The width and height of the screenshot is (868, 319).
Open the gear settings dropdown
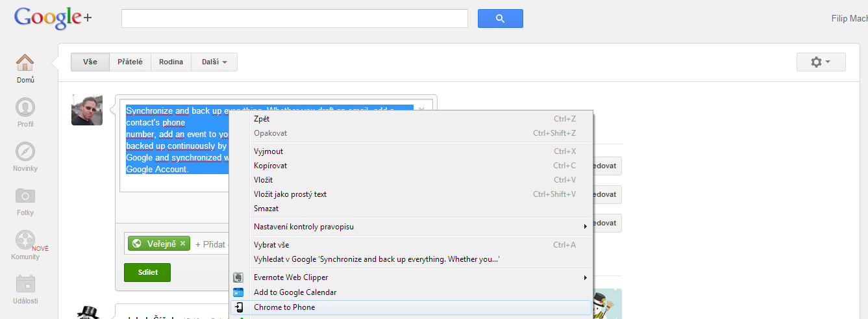(x=821, y=62)
